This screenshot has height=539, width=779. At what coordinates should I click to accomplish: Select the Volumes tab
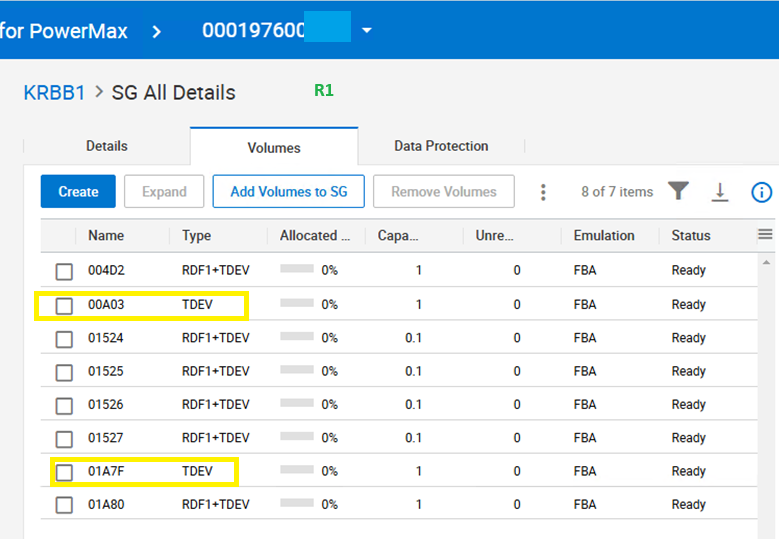274,147
